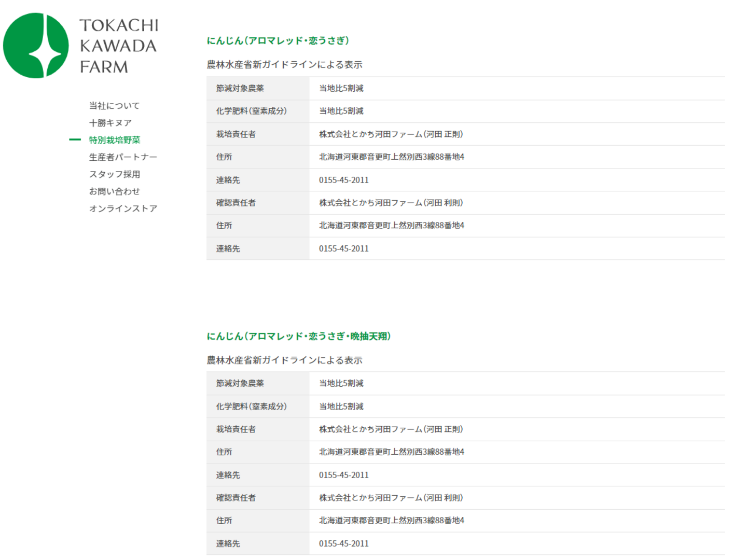Viewport: 747px width, 560px height.
Task: Click the top table's first phone number 0155-45-2011
Action: pyautogui.click(x=343, y=180)
